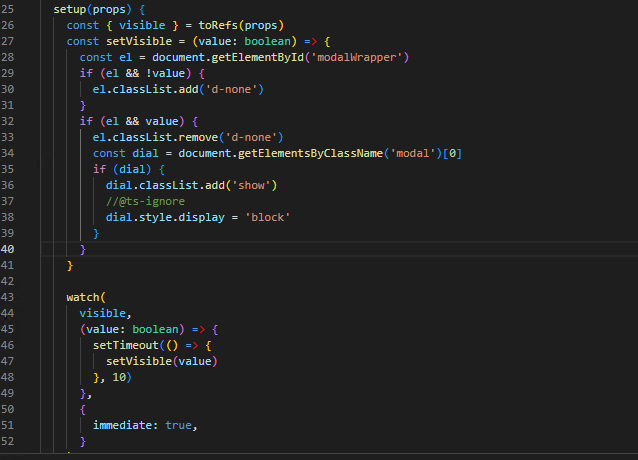This screenshot has width=638, height=460.
Task: Click the yellow closing brace on line 41
Action: 70,266
